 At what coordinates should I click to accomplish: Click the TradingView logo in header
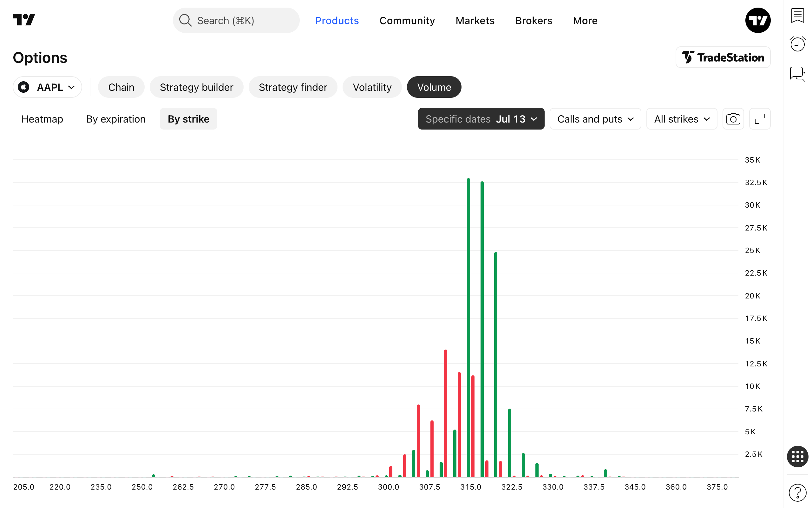pyautogui.click(x=24, y=20)
